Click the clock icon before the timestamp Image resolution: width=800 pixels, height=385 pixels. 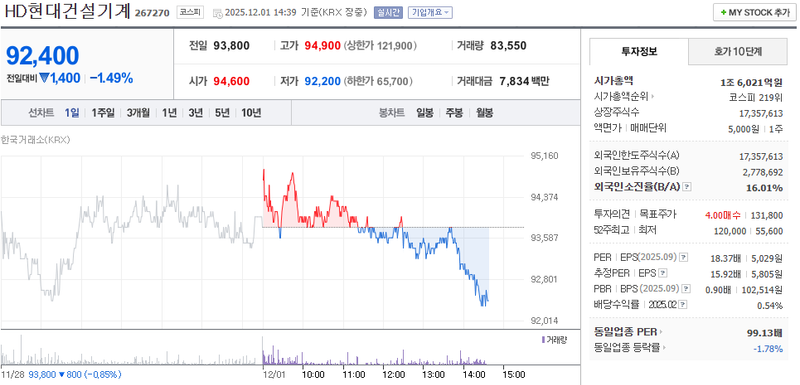click(x=217, y=13)
